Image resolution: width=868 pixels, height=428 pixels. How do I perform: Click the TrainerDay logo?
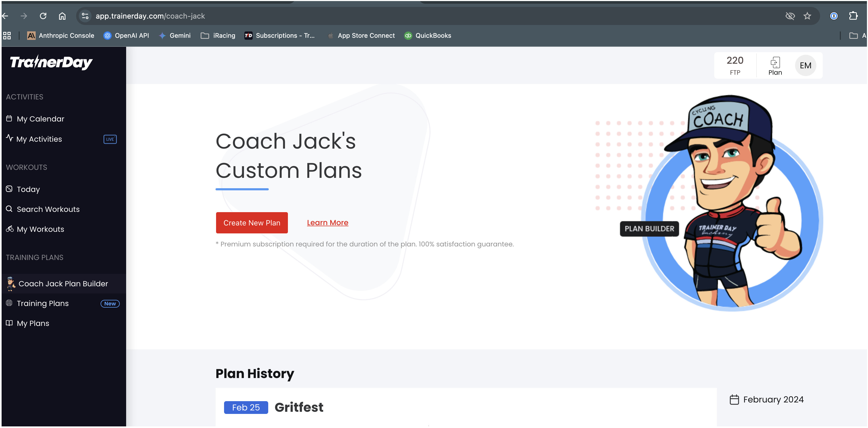[x=51, y=62]
